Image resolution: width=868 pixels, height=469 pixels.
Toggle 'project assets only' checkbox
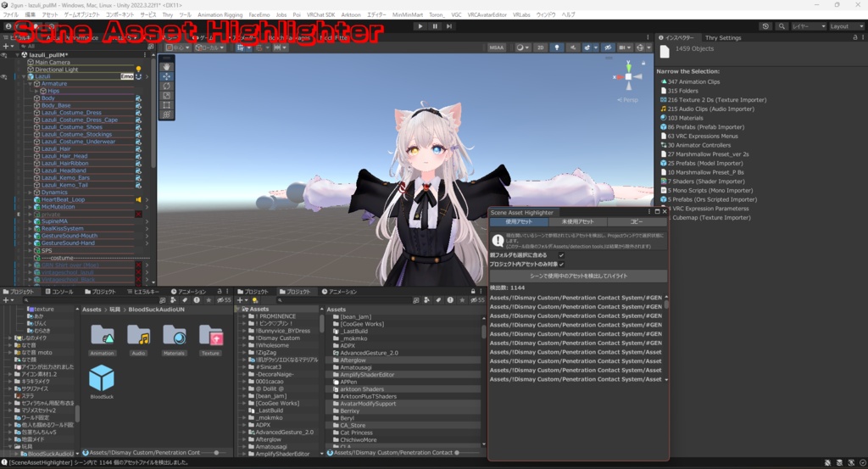point(561,264)
